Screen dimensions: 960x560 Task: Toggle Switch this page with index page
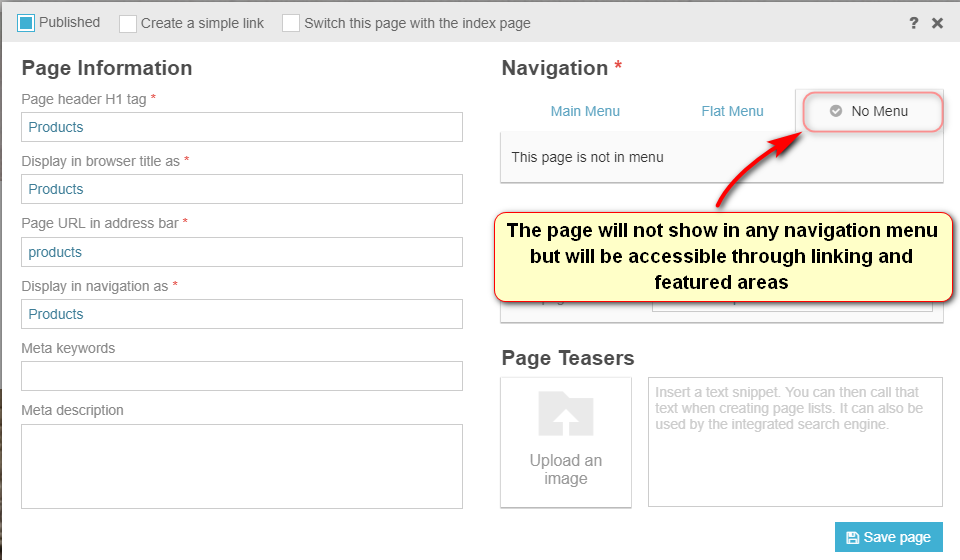pyautogui.click(x=291, y=23)
